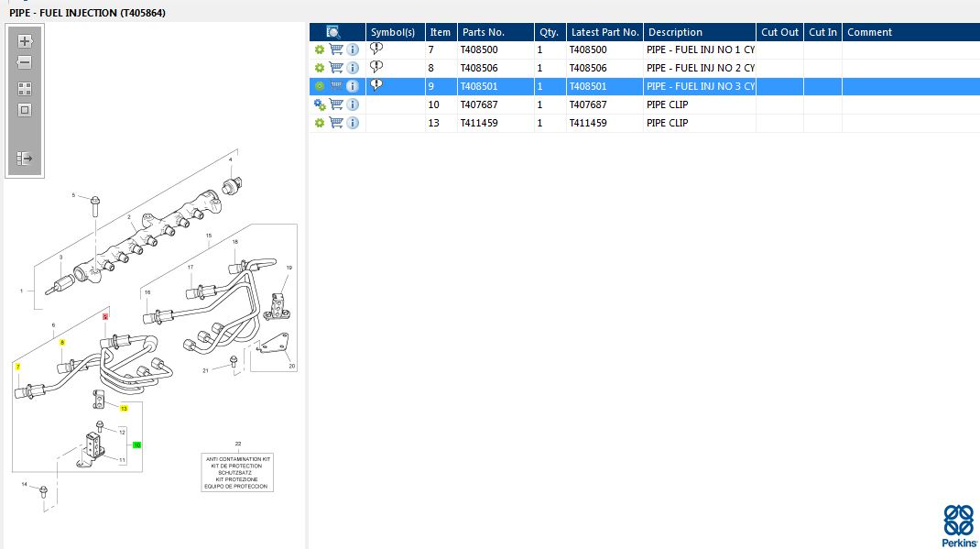Click the list-with-arrow export icon
The width and height of the screenshot is (980, 549).
click(x=25, y=159)
